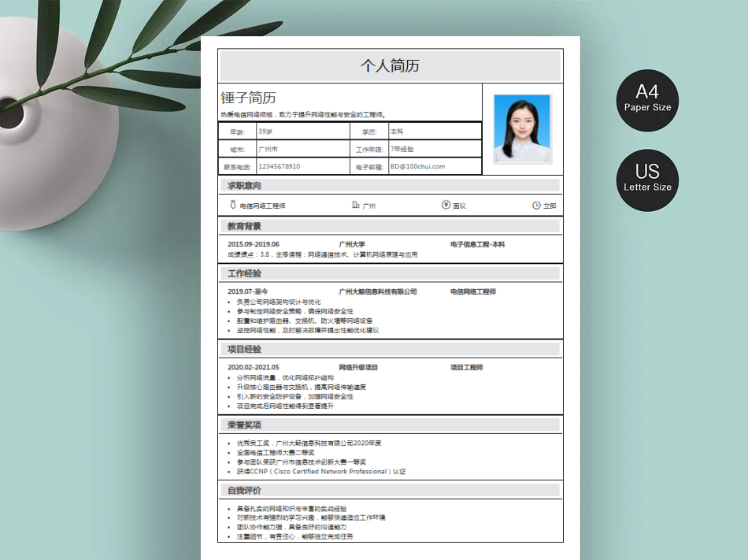Click the bullet beginning 引入新的安全防护设备
748x560 pixels.
294,396
